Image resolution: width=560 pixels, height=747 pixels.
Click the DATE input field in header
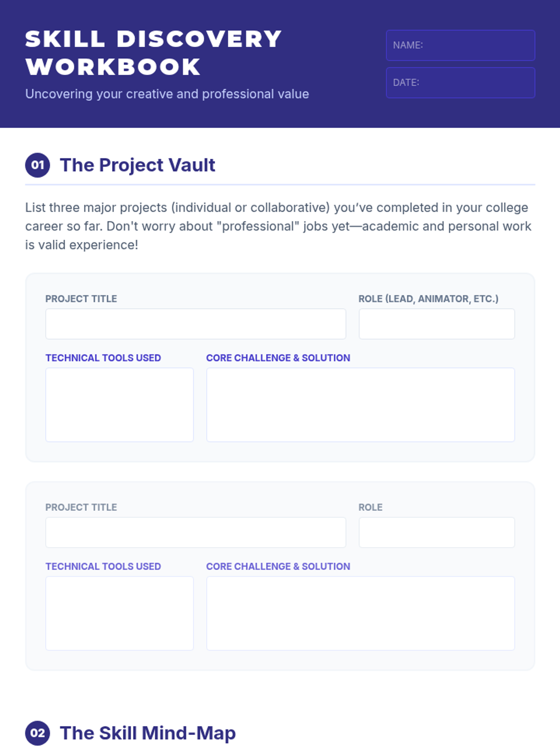pos(460,83)
